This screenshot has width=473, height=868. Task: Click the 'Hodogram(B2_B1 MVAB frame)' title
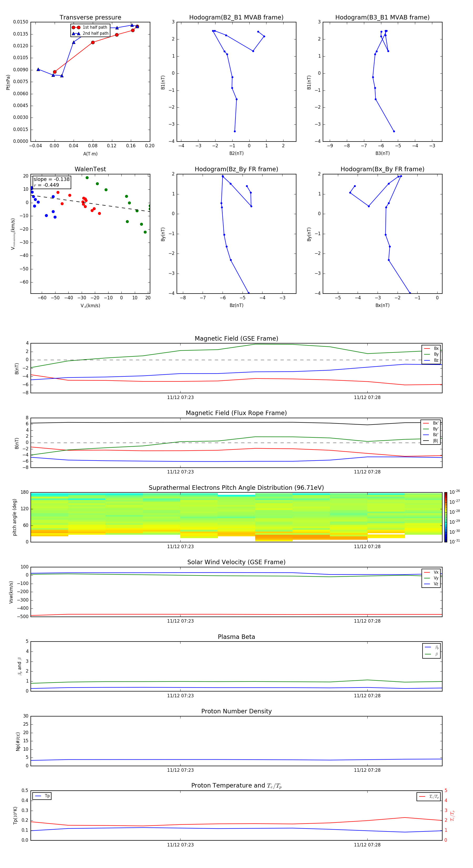236,18
